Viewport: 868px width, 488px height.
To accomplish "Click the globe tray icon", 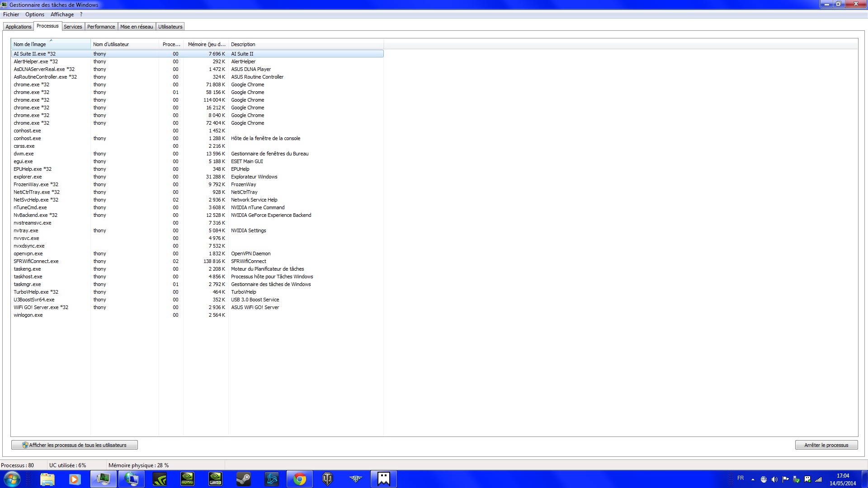I will pyautogui.click(x=764, y=479).
